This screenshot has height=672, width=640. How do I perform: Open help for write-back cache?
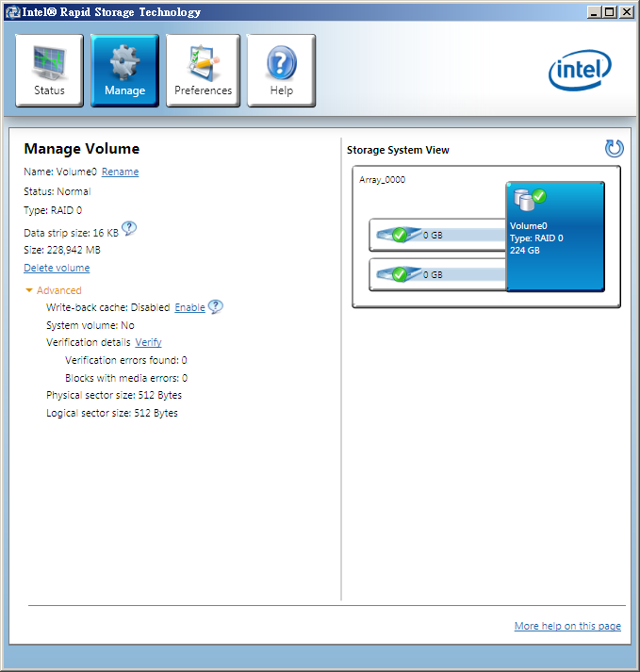(x=216, y=306)
